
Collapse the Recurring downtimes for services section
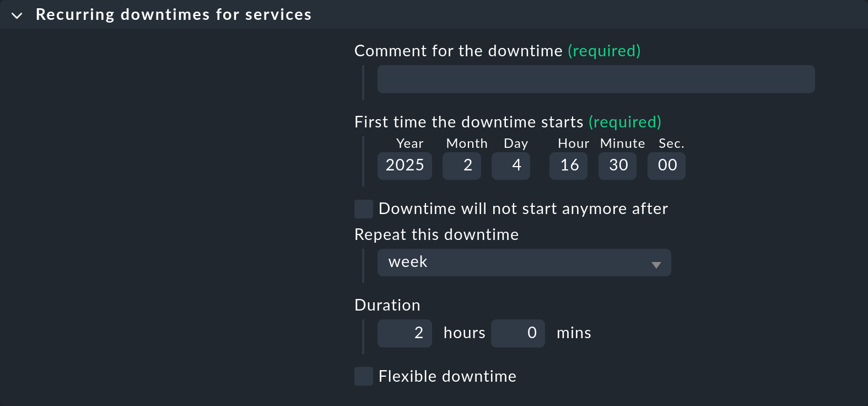coord(17,15)
